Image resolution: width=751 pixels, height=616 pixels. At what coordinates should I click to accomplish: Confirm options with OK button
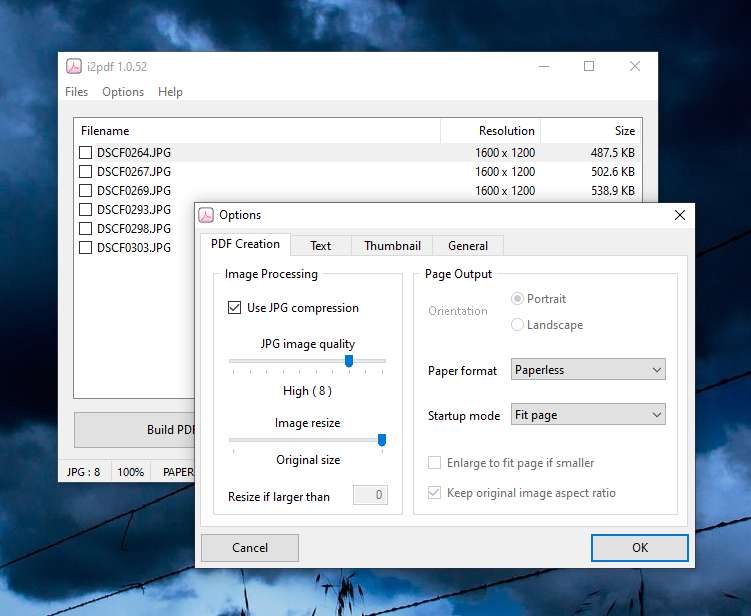[640, 548]
